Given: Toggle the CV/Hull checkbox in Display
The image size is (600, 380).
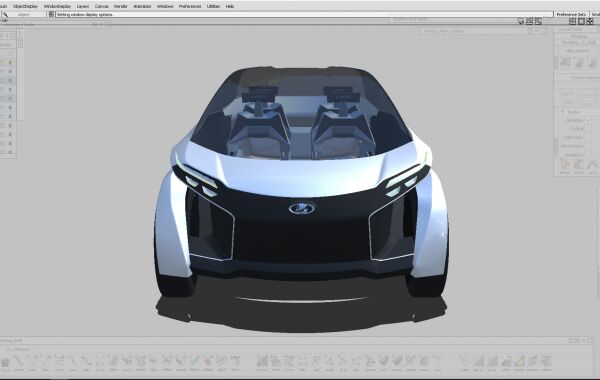Looking at the screenshot, I should [588, 129].
